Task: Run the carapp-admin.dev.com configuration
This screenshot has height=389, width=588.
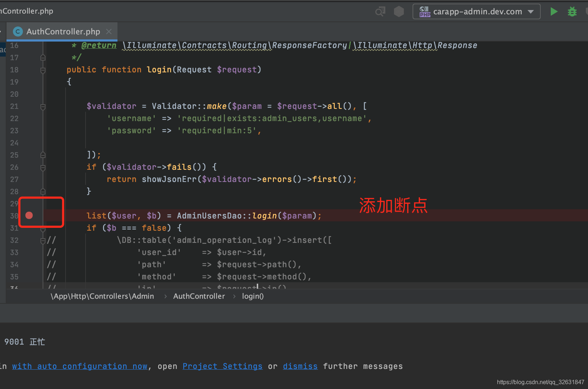Action: (x=554, y=11)
